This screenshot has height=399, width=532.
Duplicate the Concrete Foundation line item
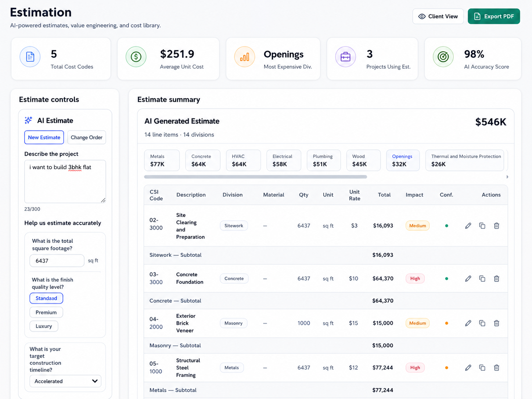click(x=482, y=278)
